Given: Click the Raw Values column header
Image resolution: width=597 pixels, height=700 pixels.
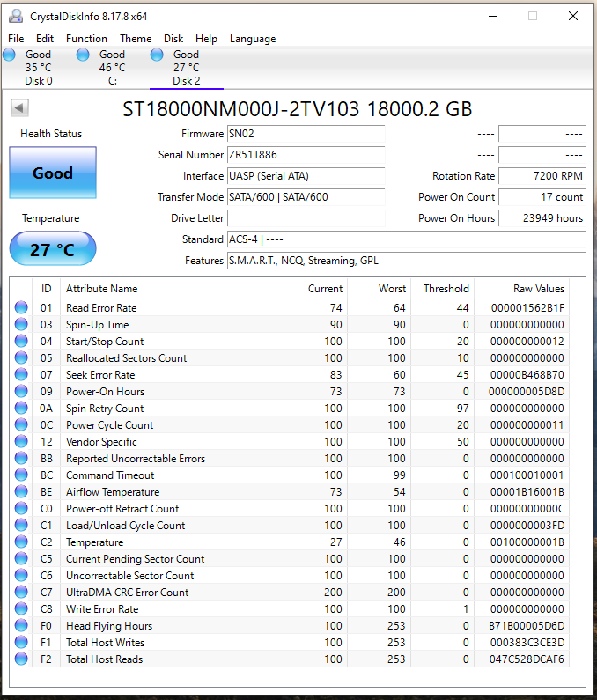Looking at the screenshot, I should (x=539, y=289).
